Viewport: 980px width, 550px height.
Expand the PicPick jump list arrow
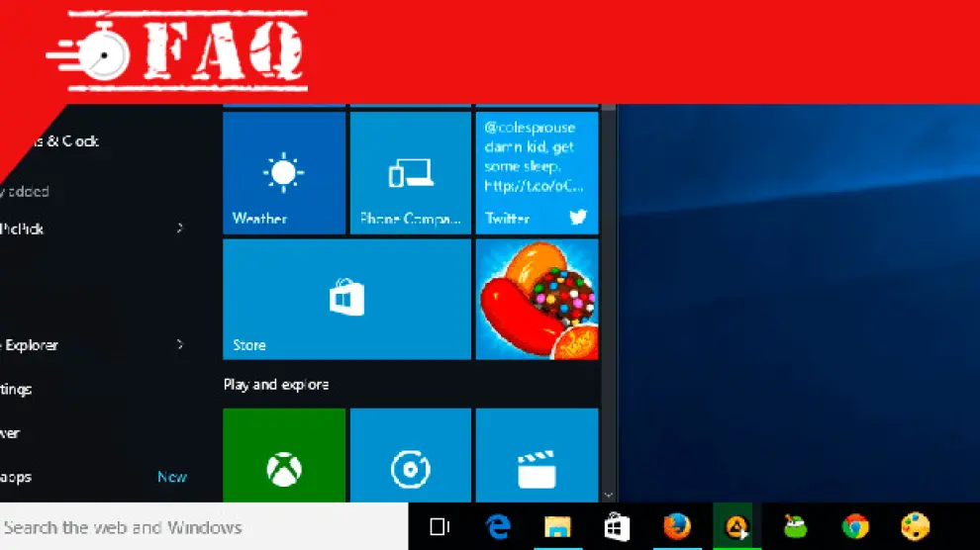[180, 229]
